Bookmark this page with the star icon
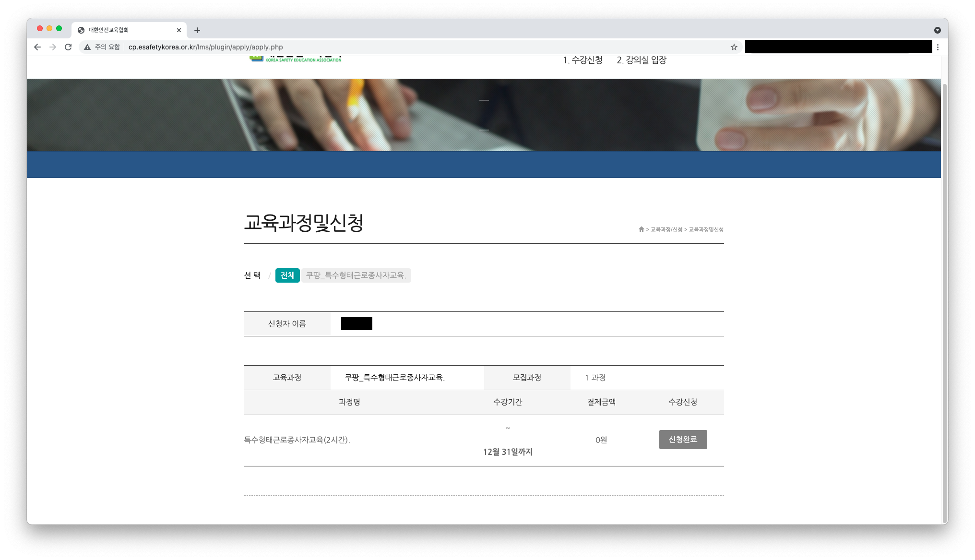This screenshot has width=975, height=560. click(734, 47)
